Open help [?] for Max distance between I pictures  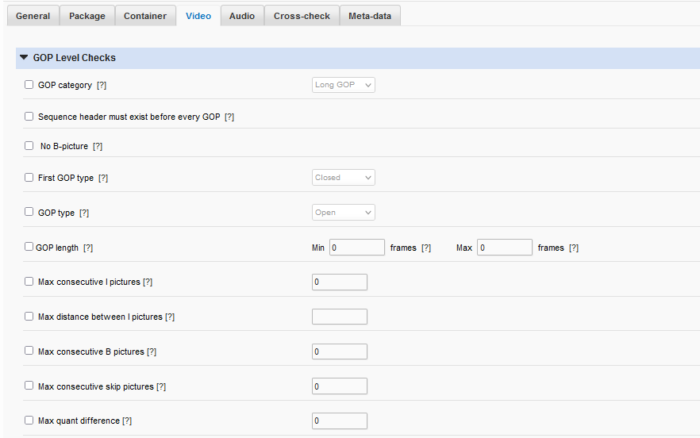(169, 317)
